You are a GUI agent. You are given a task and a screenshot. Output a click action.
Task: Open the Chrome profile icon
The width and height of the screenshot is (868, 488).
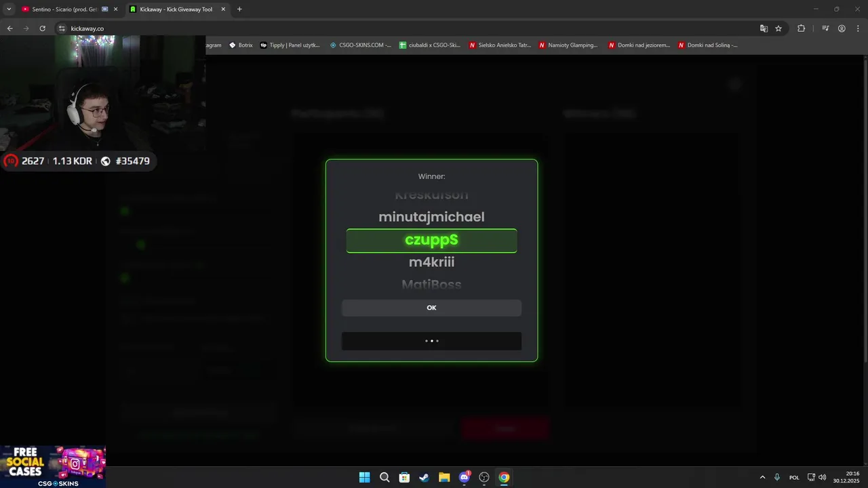click(x=842, y=28)
